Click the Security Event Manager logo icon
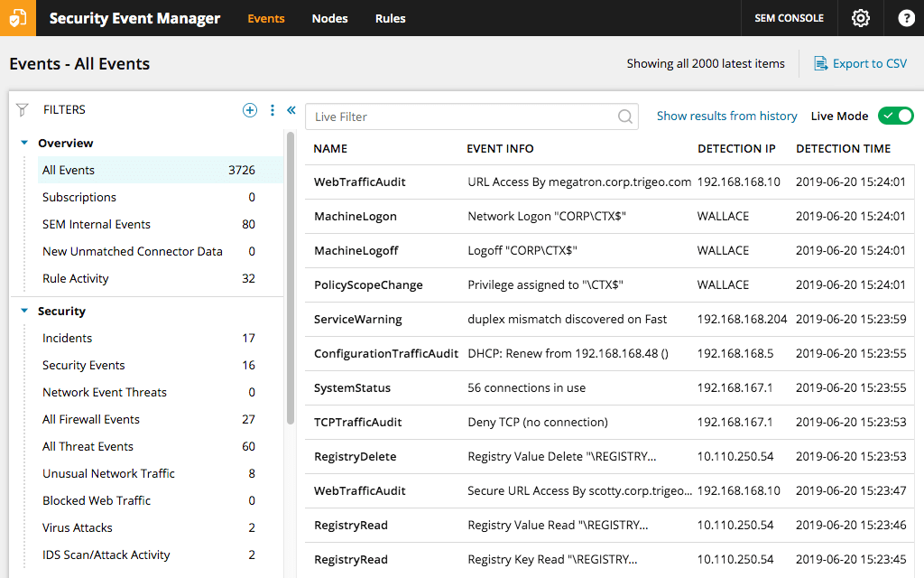924x578 pixels. tap(18, 18)
